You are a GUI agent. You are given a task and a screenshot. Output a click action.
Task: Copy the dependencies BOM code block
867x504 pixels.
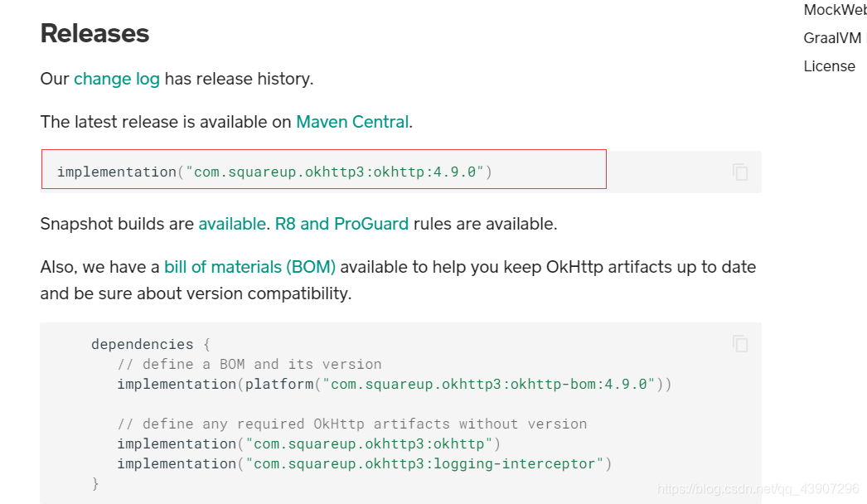(x=740, y=343)
